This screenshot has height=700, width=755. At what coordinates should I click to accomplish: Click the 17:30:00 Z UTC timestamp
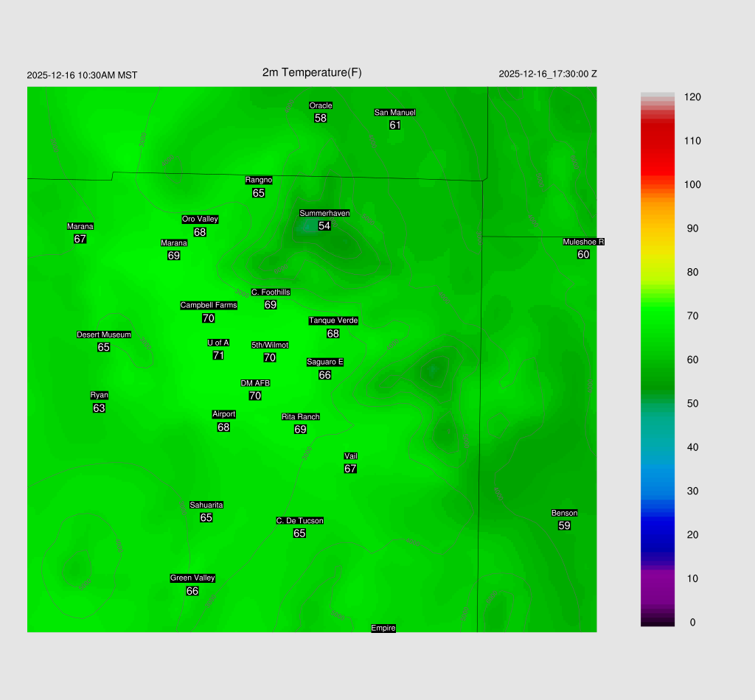[548, 74]
